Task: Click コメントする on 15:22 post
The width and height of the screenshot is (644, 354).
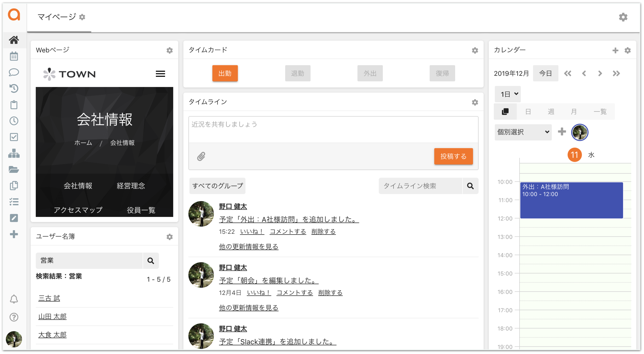Action: click(x=288, y=231)
